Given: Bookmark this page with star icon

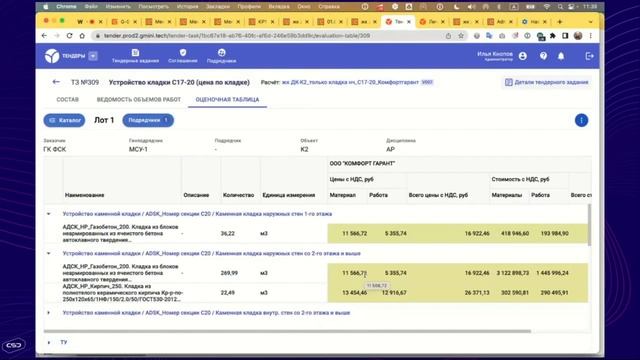Looking at the screenshot, I should pos(461,36).
